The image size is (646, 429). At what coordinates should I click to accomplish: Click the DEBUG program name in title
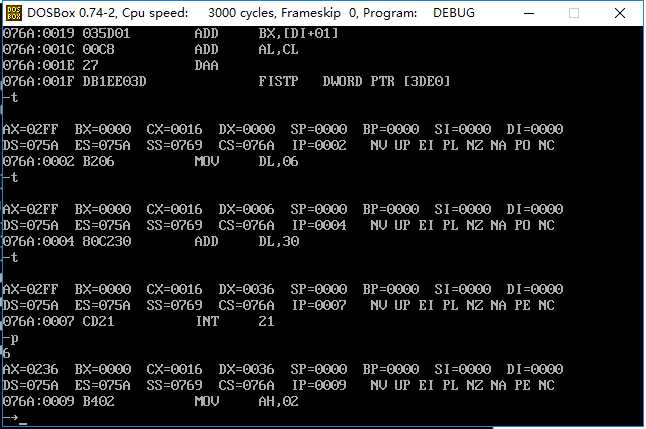tap(454, 13)
